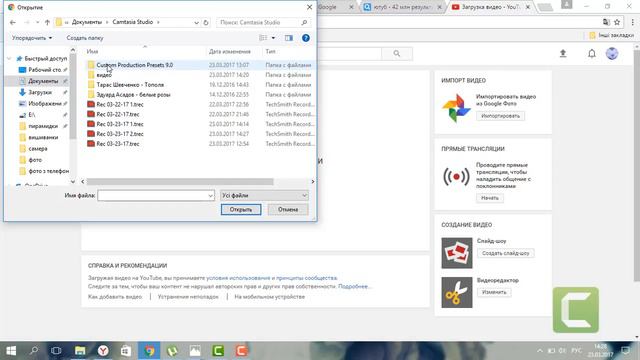Open the view options dropdown arrow

tap(273, 38)
